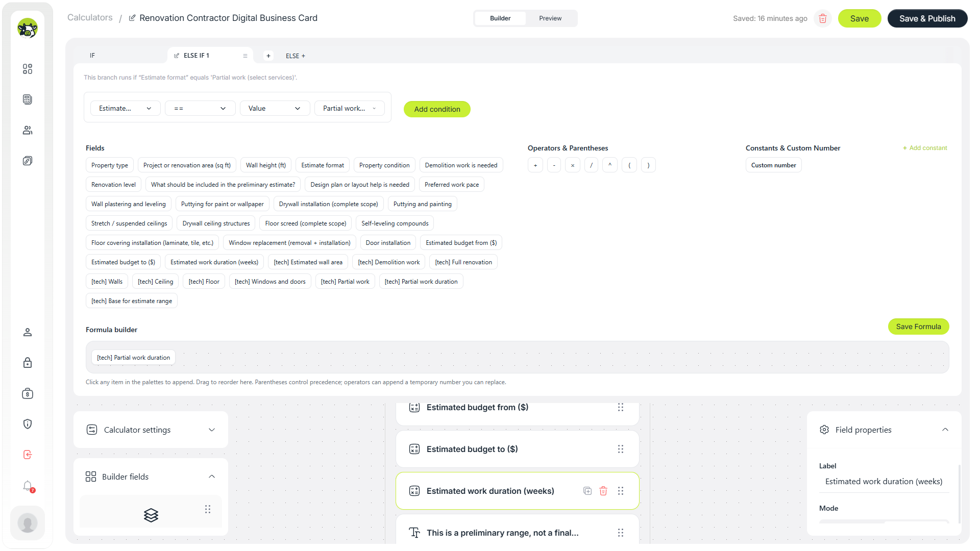Click Field properties panel scrollbar

pyautogui.click(x=960, y=494)
